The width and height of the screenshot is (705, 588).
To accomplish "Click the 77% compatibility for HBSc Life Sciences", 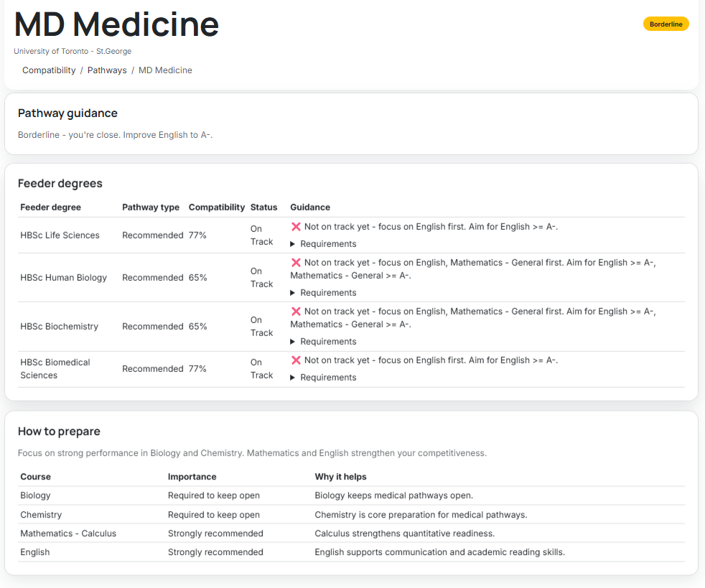I will point(197,235).
